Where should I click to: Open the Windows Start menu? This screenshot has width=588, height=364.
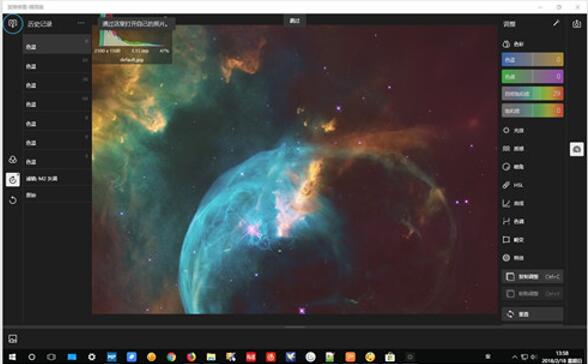[x=12, y=357]
